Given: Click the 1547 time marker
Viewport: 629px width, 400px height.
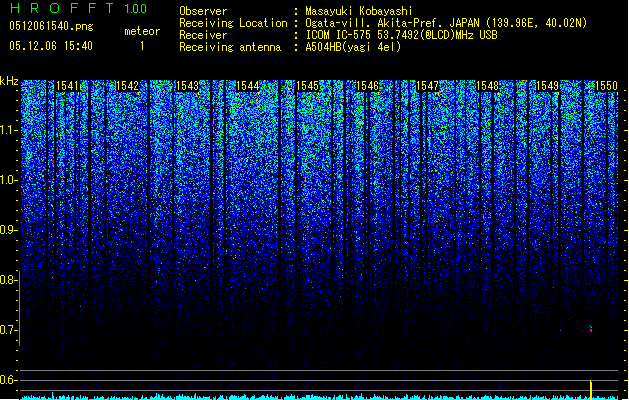Looking at the screenshot, I should (x=428, y=86).
